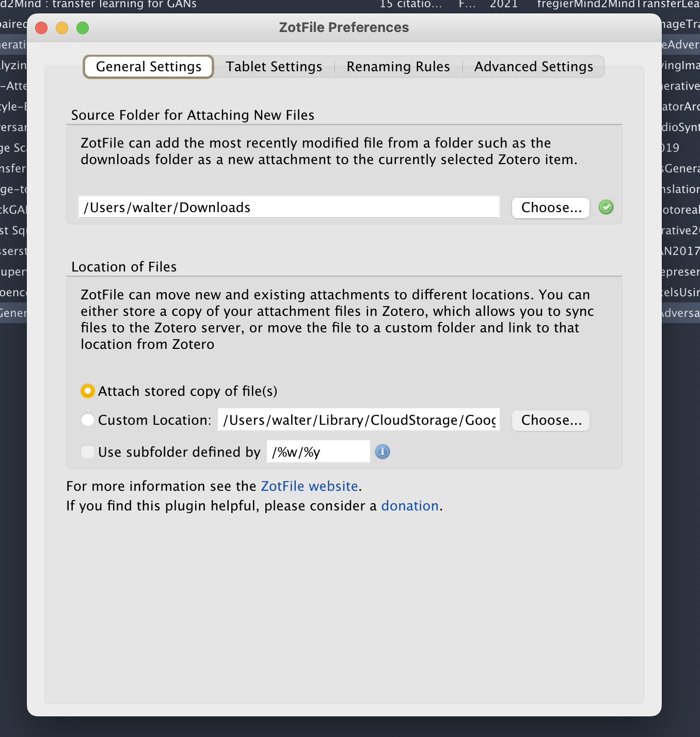The width and height of the screenshot is (700, 737).
Task: Click the blue info icon next to subfolder field
Action: [x=383, y=452]
